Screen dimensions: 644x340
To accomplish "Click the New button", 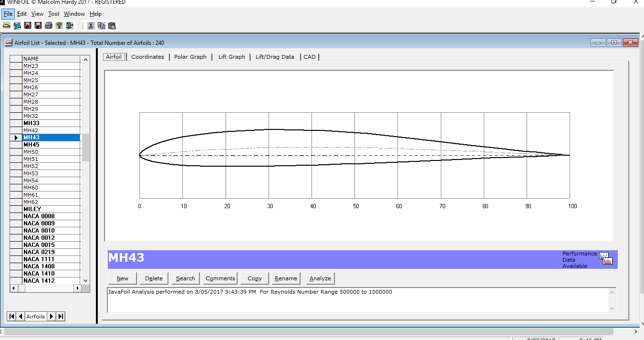I will tap(123, 278).
